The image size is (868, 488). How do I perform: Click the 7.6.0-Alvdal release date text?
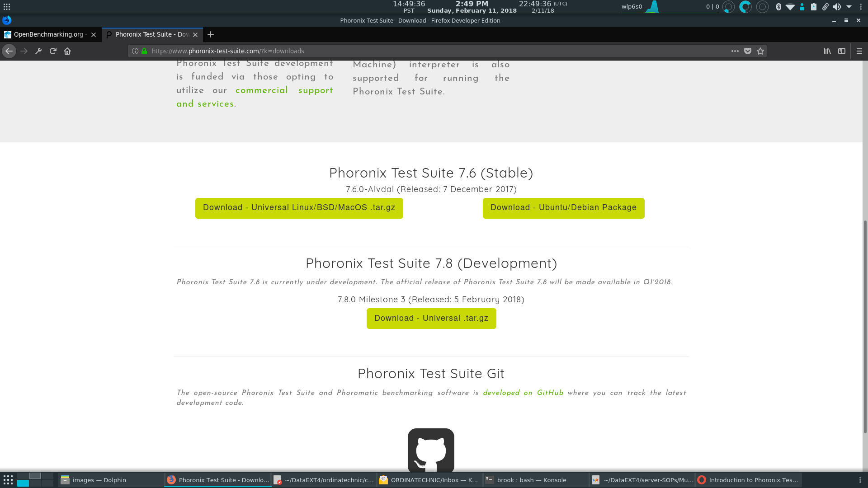[431, 189]
